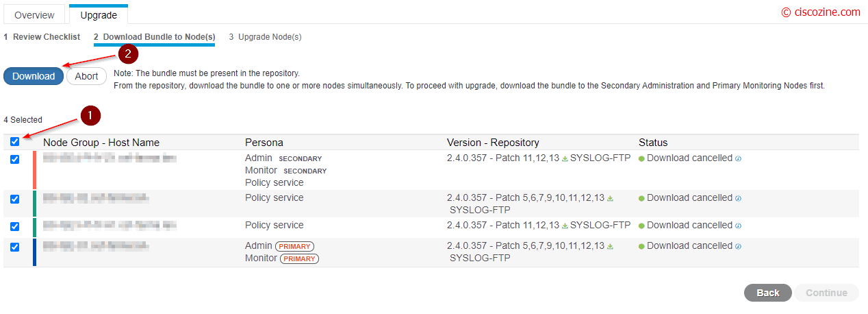Click the Monitor PRIMARY persona badge
This screenshot has height=314, width=868.
tap(300, 258)
